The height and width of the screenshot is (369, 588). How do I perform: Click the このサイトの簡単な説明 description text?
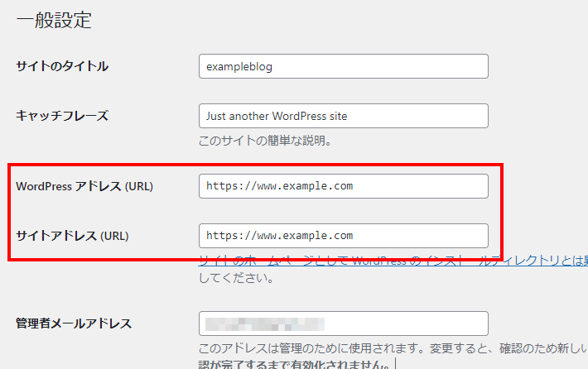(265, 141)
